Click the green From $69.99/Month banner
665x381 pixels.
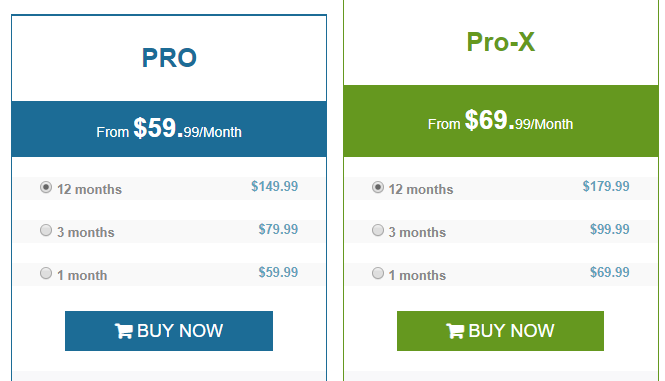[x=500, y=121]
